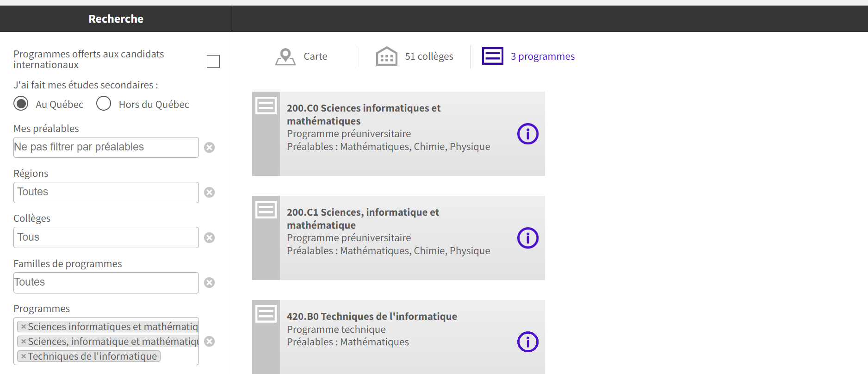Clear the Régions filter
This screenshot has width=868, height=374.
[210, 192]
